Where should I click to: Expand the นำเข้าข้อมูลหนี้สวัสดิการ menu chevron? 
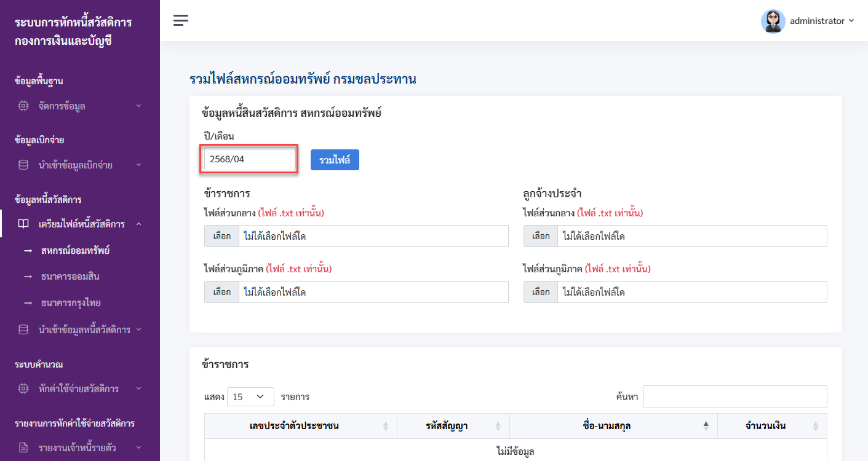[138, 329]
